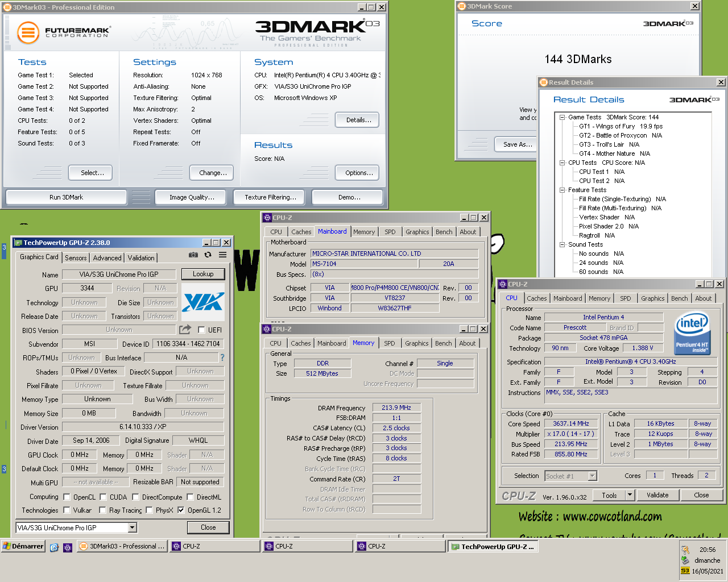Click GPU-Z refresh icon
Viewport: 728px width, 582px height.
[x=208, y=255]
